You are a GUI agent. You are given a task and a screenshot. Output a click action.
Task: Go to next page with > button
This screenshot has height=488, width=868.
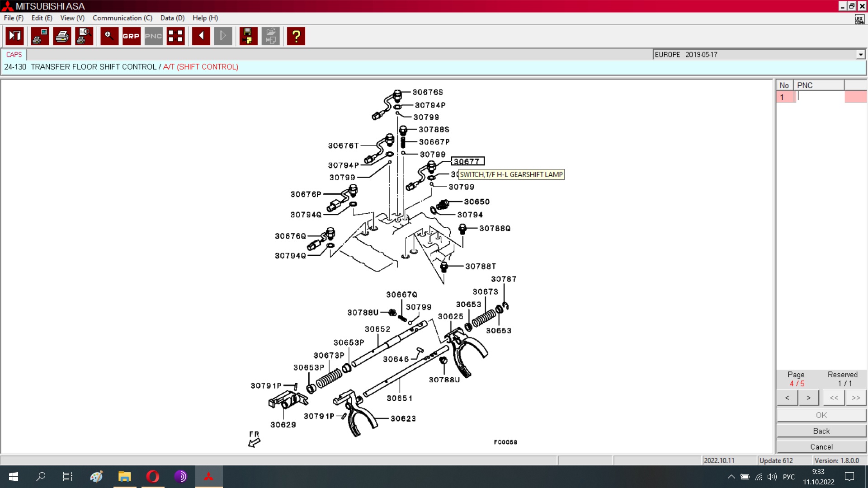pyautogui.click(x=808, y=398)
